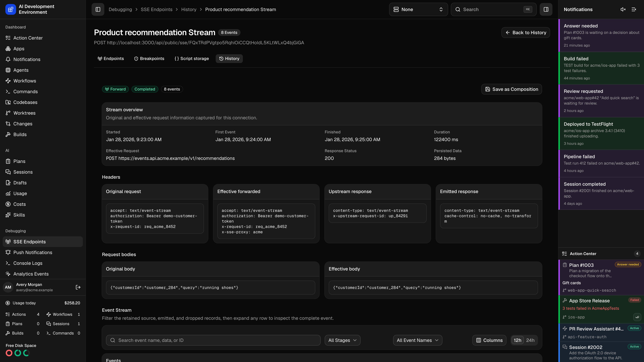Go to Workflows in sidebar
This screenshot has height=362, width=644.
tap(43, 81)
